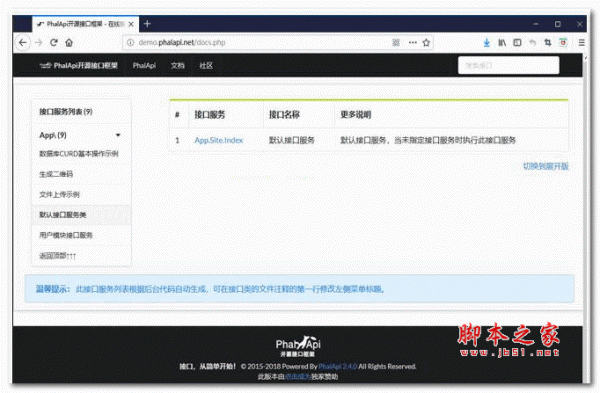Click the undo arrow toolbar icon
This screenshot has height=393, width=600.
(532, 42)
